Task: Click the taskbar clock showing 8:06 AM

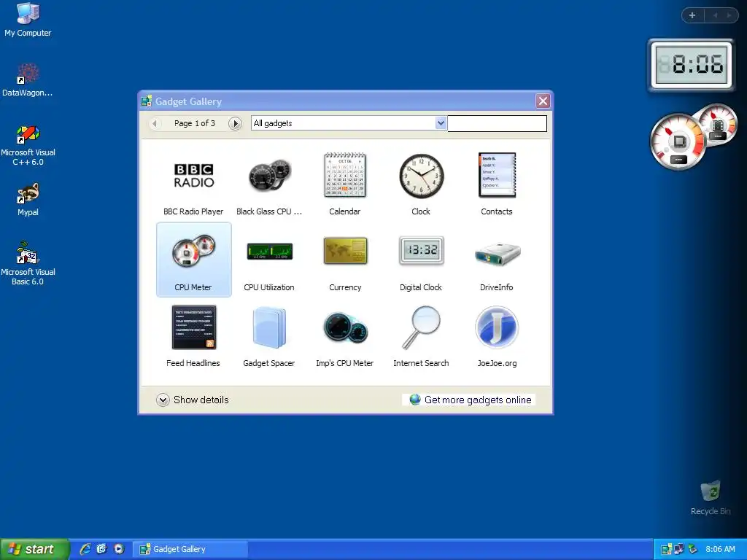Action: (720, 549)
